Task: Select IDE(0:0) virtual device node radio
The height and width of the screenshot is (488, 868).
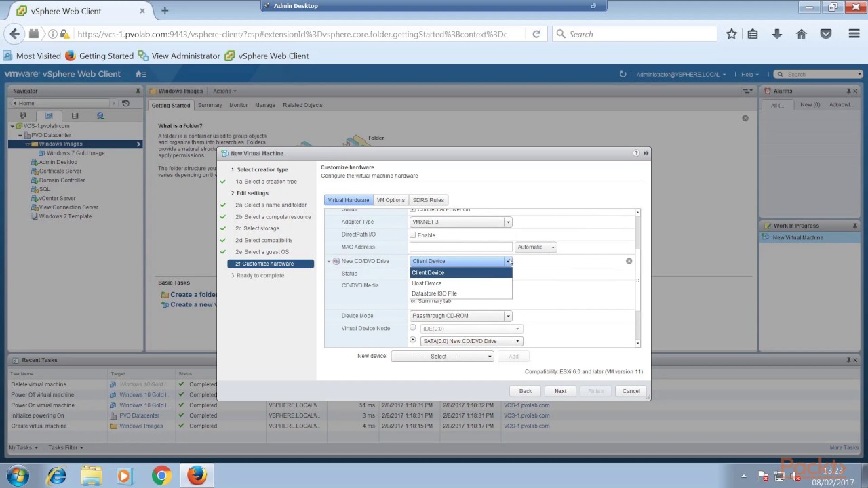Action: click(x=412, y=328)
